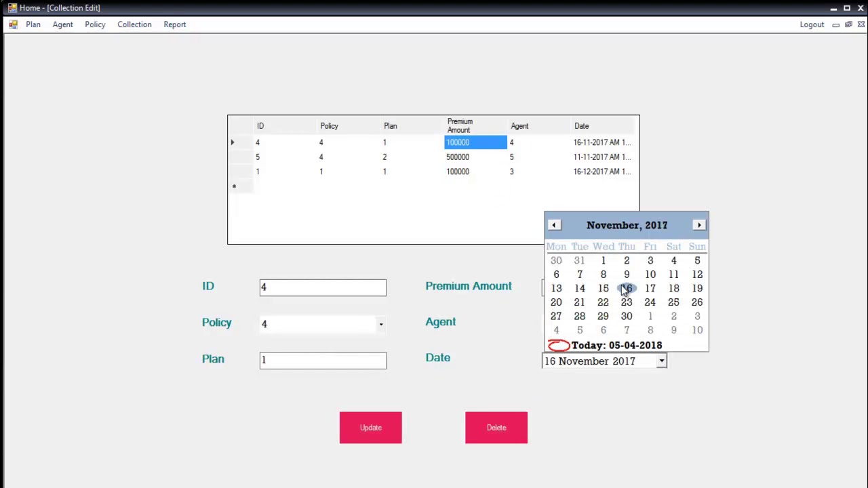The height and width of the screenshot is (488, 868).
Task: Open the Plan menu
Action: [x=33, y=24]
